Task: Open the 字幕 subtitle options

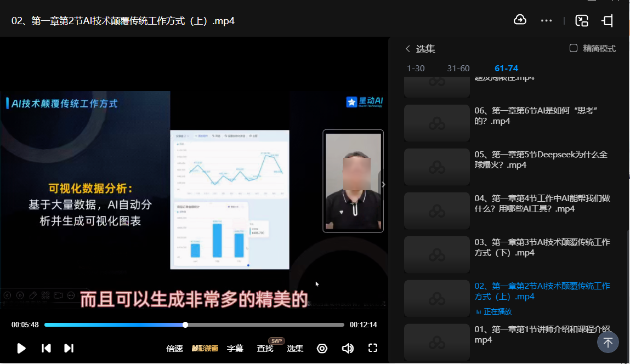Action: click(x=235, y=348)
